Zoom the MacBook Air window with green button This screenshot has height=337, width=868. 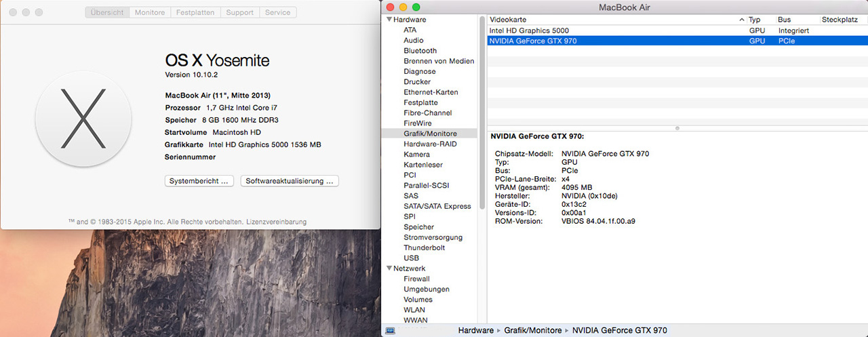pyautogui.click(x=416, y=7)
